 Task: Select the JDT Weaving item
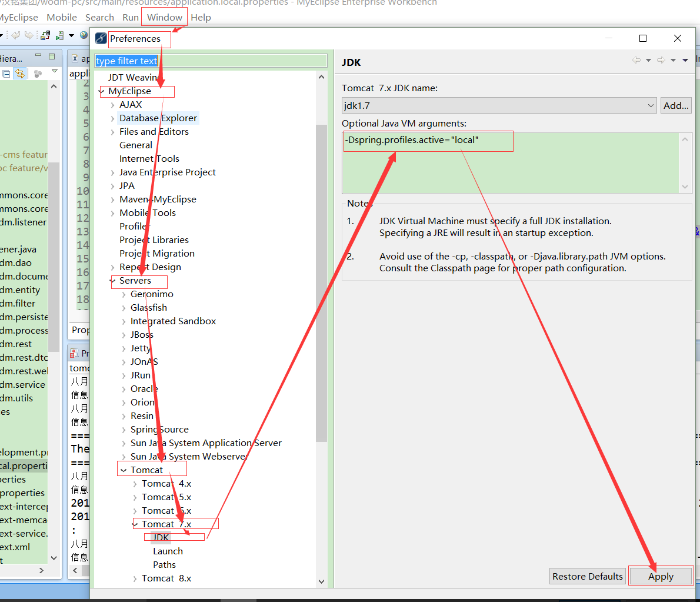click(x=134, y=77)
